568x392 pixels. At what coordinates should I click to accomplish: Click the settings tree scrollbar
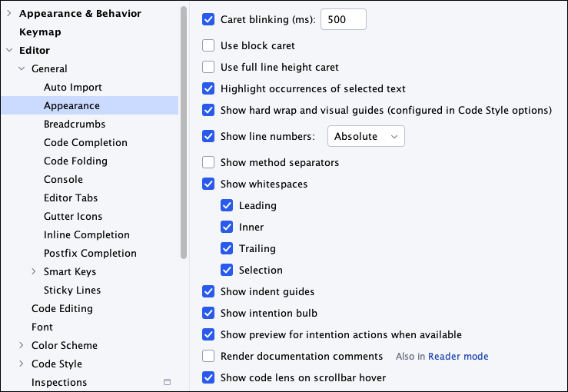(x=184, y=131)
